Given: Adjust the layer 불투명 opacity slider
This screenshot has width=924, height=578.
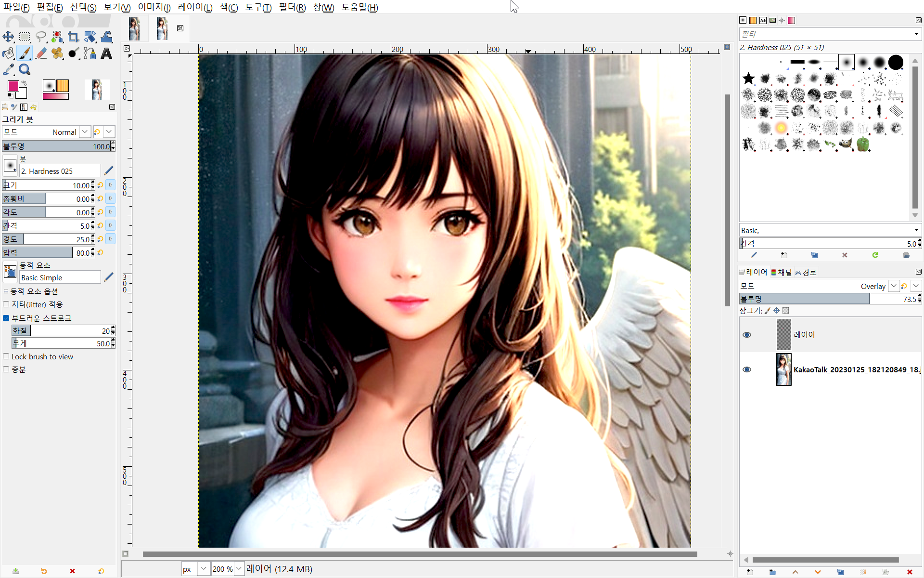Looking at the screenshot, I should click(818, 299).
